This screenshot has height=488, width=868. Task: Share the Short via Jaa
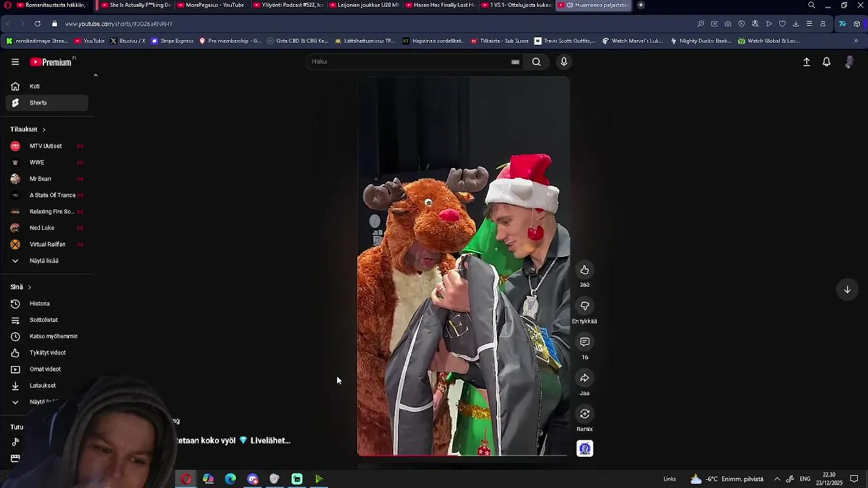[585, 378]
